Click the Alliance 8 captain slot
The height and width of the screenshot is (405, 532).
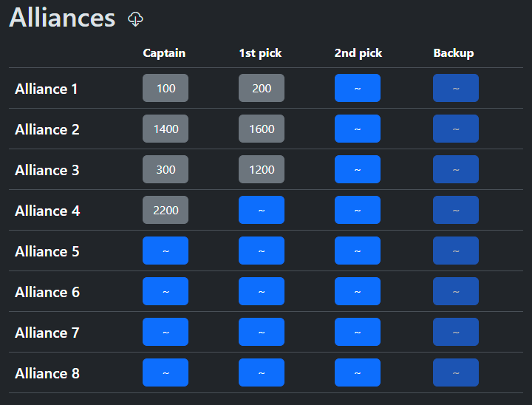click(x=166, y=372)
